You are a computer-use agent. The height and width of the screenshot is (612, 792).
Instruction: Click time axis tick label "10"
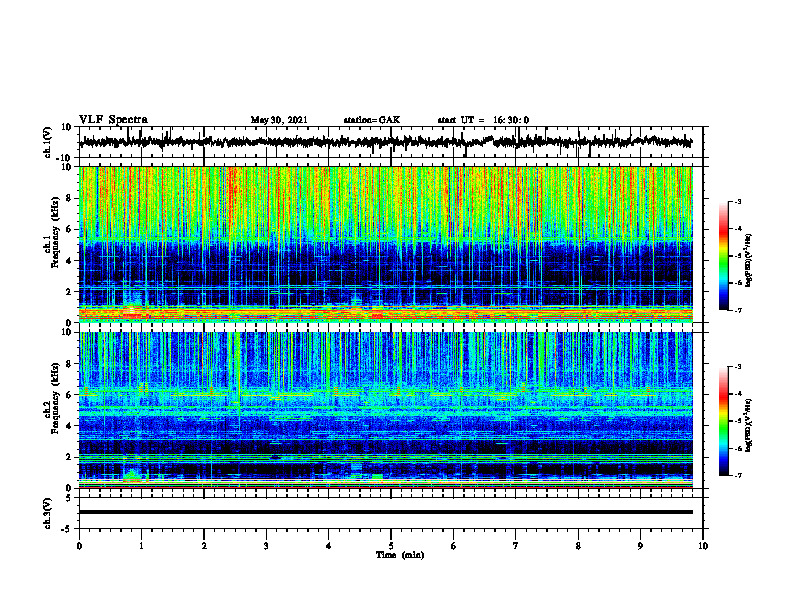pyautogui.click(x=703, y=546)
